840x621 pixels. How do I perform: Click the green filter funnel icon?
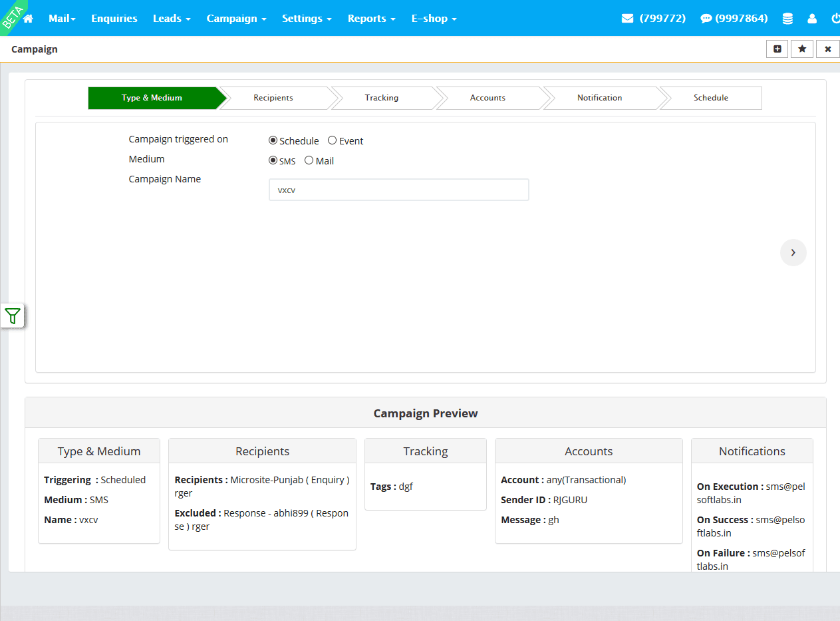tap(13, 315)
